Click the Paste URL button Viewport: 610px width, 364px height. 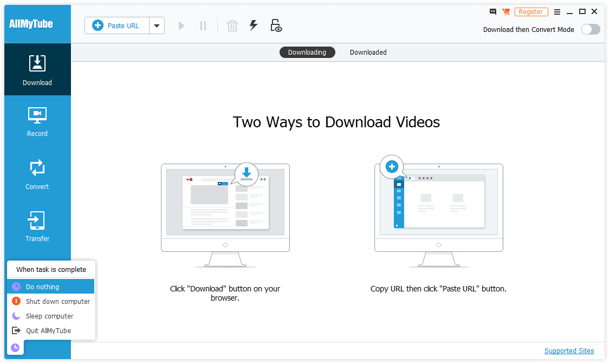point(117,25)
